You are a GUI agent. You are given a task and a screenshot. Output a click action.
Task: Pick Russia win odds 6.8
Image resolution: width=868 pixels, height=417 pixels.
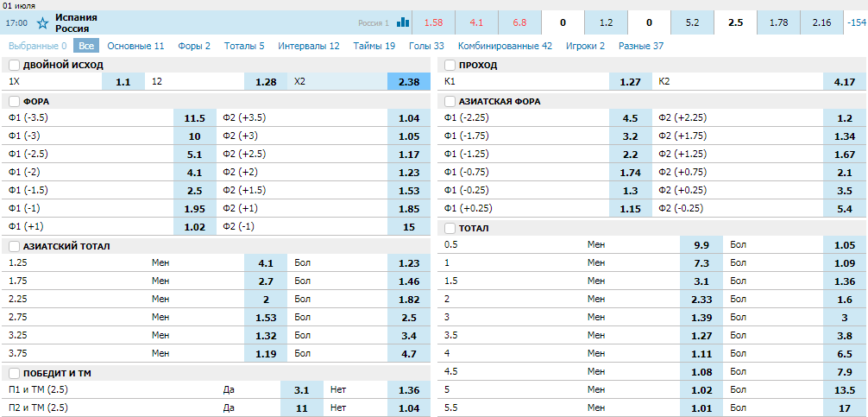tap(519, 22)
